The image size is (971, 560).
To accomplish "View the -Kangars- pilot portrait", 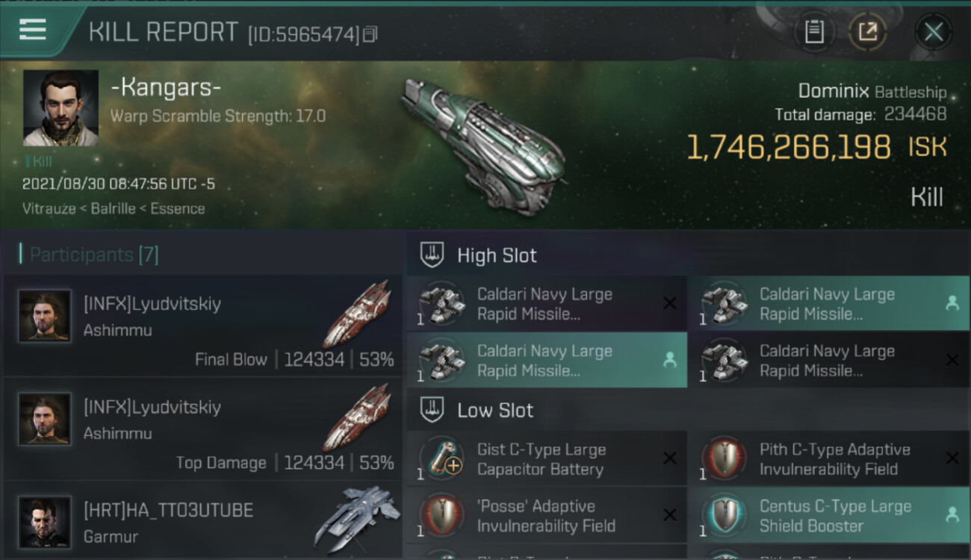I will click(x=61, y=108).
